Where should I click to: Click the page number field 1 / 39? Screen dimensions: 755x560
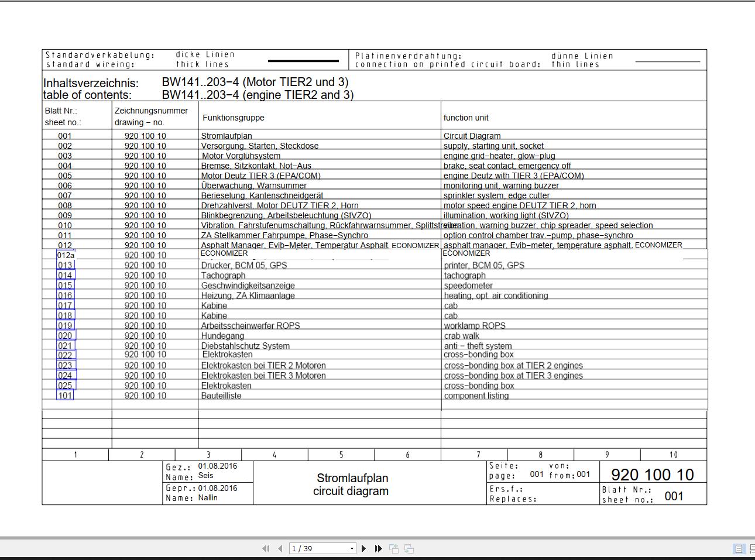319,549
